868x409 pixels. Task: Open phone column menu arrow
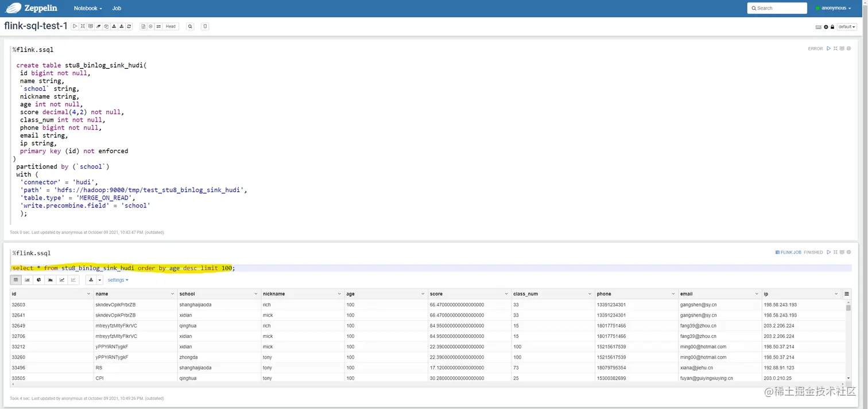(x=673, y=294)
